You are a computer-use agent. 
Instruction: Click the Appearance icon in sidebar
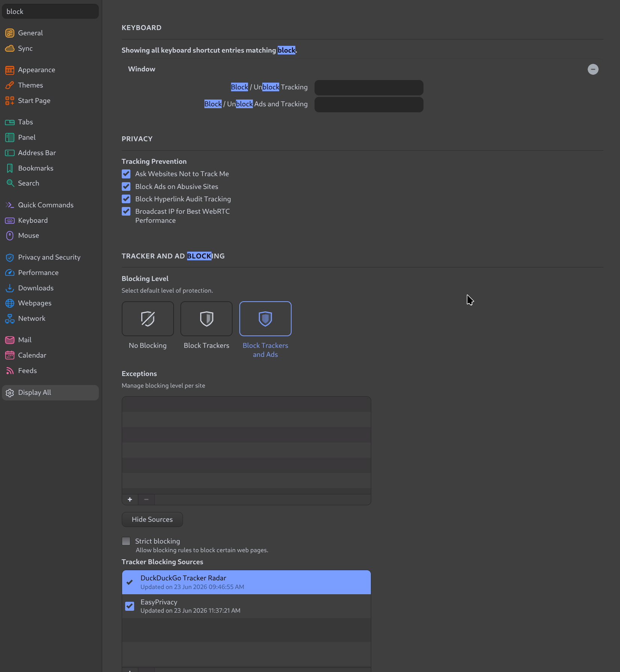tap(10, 70)
